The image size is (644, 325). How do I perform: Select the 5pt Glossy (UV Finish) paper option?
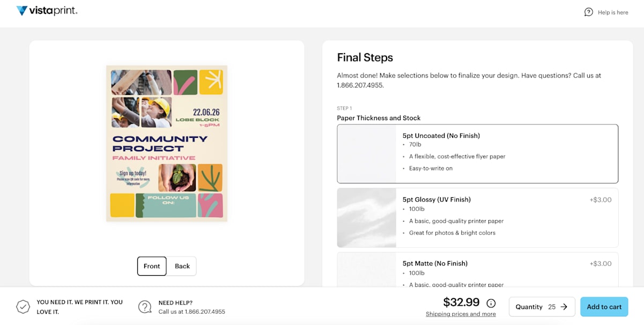point(477,217)
